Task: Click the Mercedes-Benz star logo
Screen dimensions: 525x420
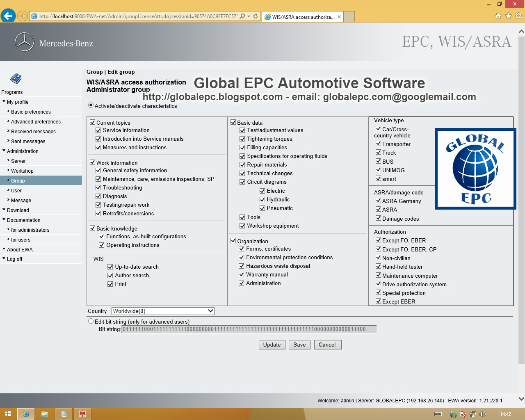Action: coord(25,42)
